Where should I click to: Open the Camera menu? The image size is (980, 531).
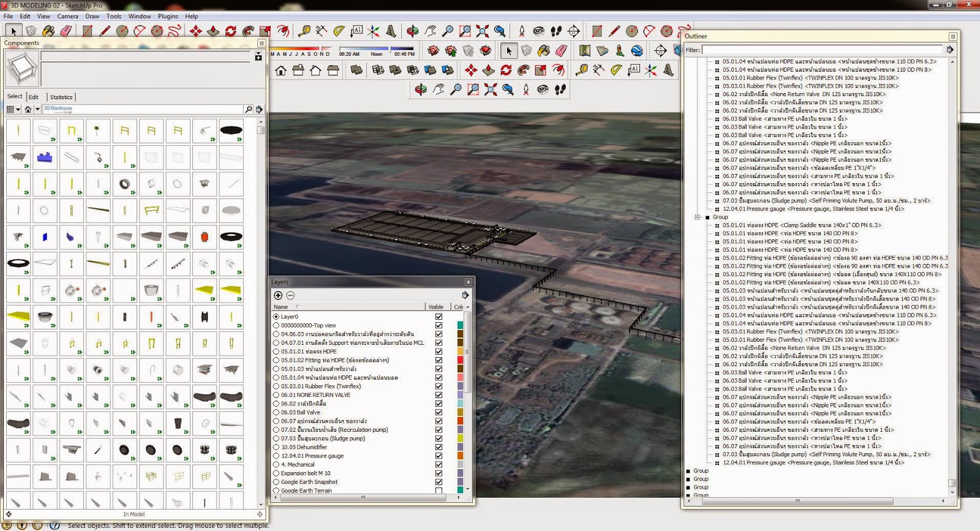67,17
